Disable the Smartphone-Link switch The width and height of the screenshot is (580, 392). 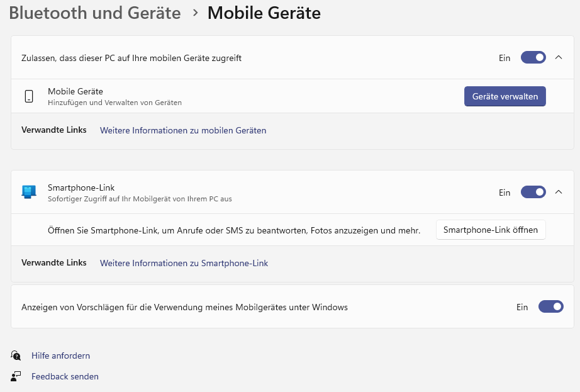pyautogui.click(x=533, y=192)
